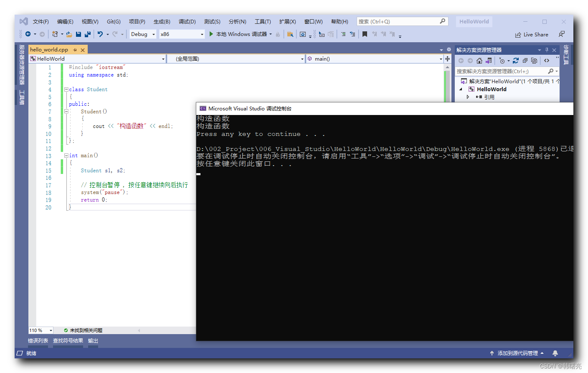Open the 工具(T) menu
588x373 pixels.
click(263, 22)
